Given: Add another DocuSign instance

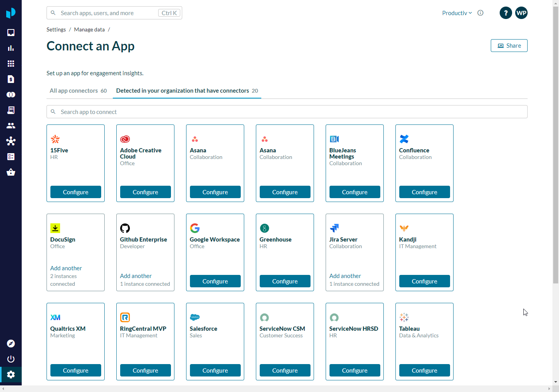Looking at the screenshot, I should pyautogui.click(x=66, y=268).
